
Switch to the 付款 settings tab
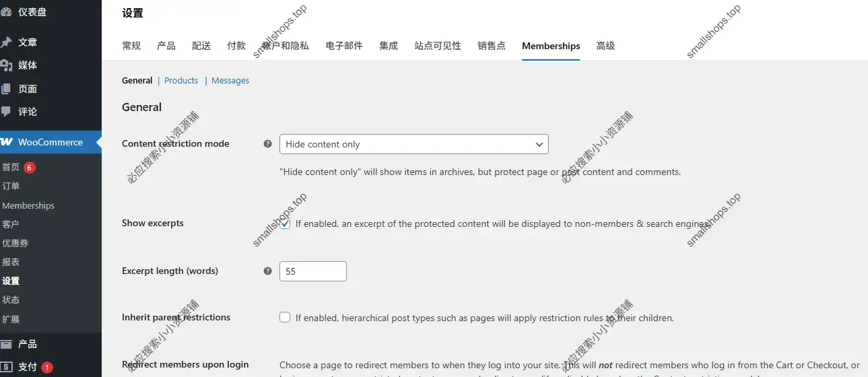pyautogui.click(x=236, y=46)
